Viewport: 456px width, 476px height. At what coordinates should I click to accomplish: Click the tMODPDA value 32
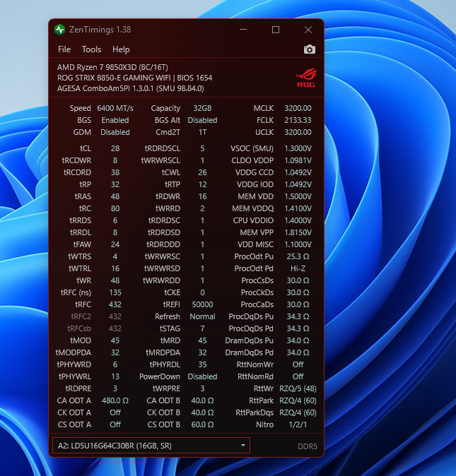point(115,352)
